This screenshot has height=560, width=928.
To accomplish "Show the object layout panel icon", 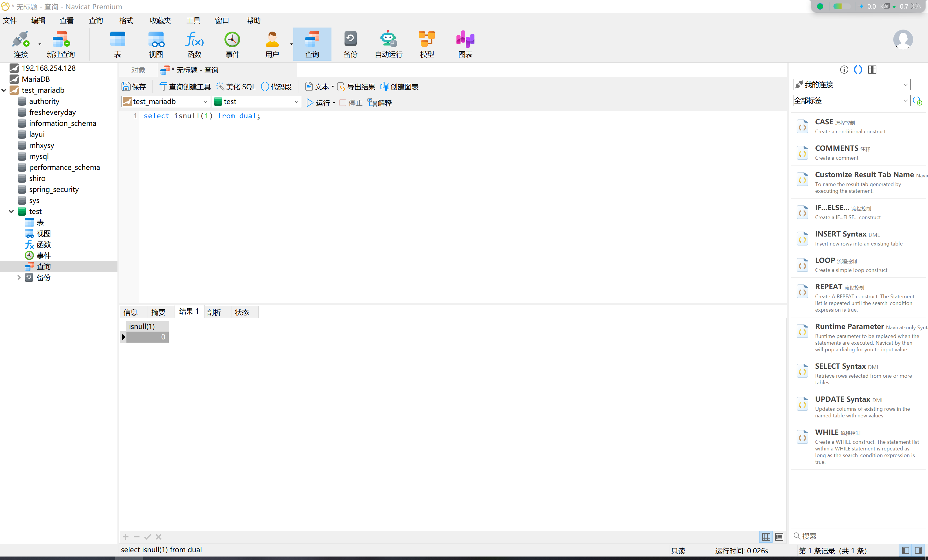I will click(x=872, y=70).
